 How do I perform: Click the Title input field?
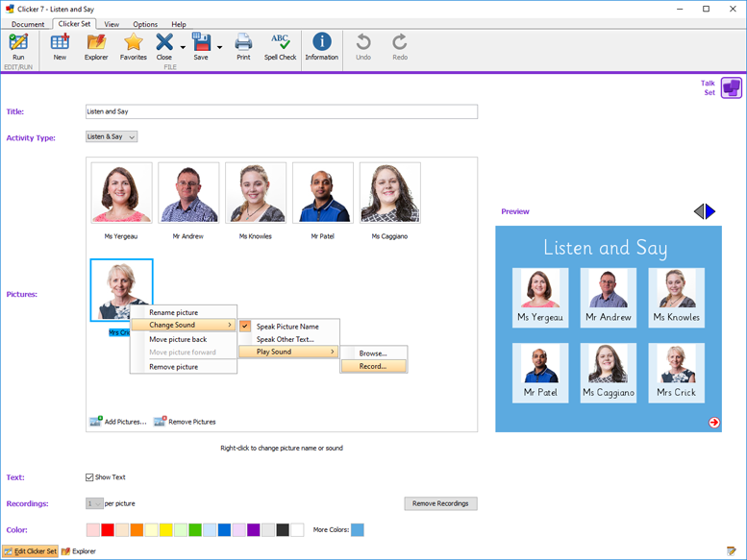(281, 111)
